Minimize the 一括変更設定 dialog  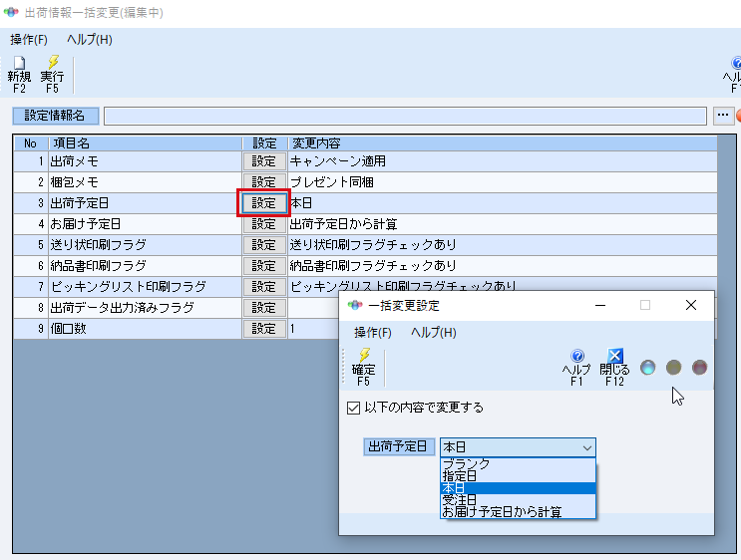600,306
